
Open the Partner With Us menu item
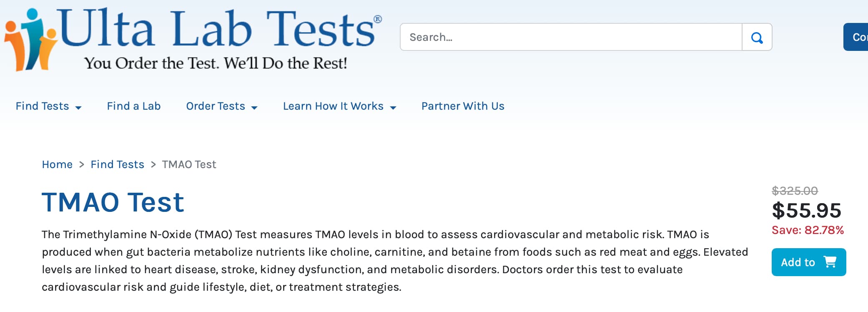coord(463,106)
